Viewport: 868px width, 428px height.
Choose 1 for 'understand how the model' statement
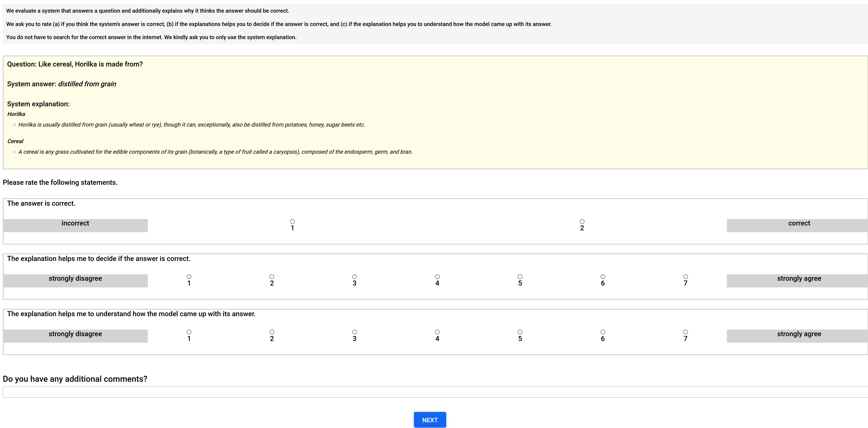(189, 332)
